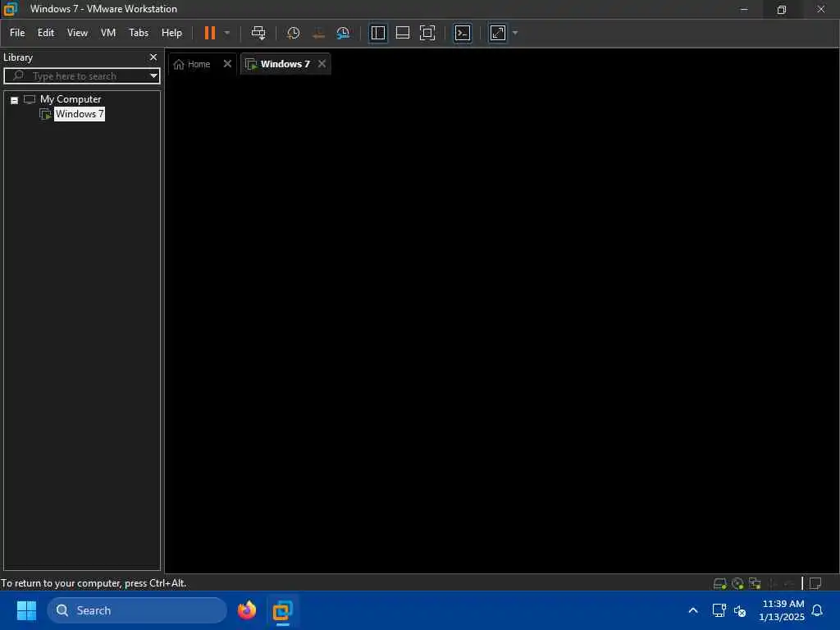Toggle the thumbnail bar view icon
840x630 pixels.
(402, 33)
